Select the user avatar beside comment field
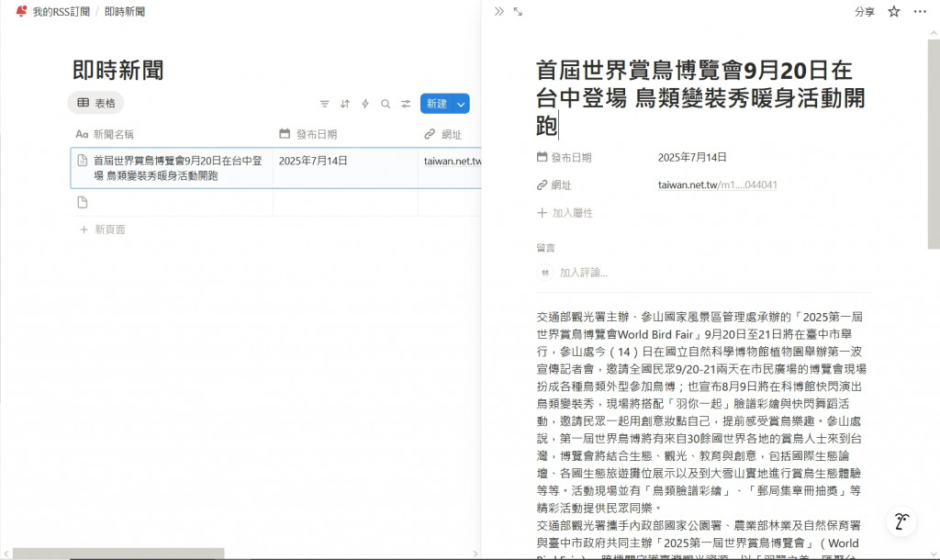 pyautogui.click(x=545, y=273)
